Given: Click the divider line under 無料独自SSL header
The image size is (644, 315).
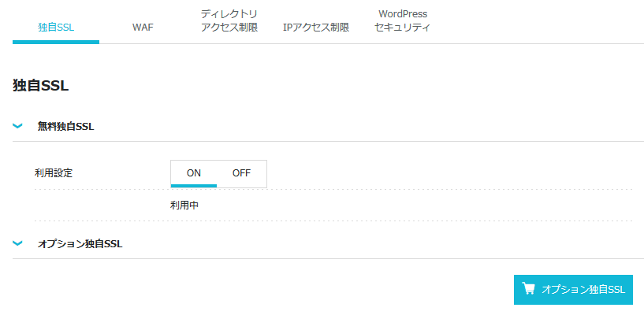Looking at the screenshot, I should click(x=328, y=142).
